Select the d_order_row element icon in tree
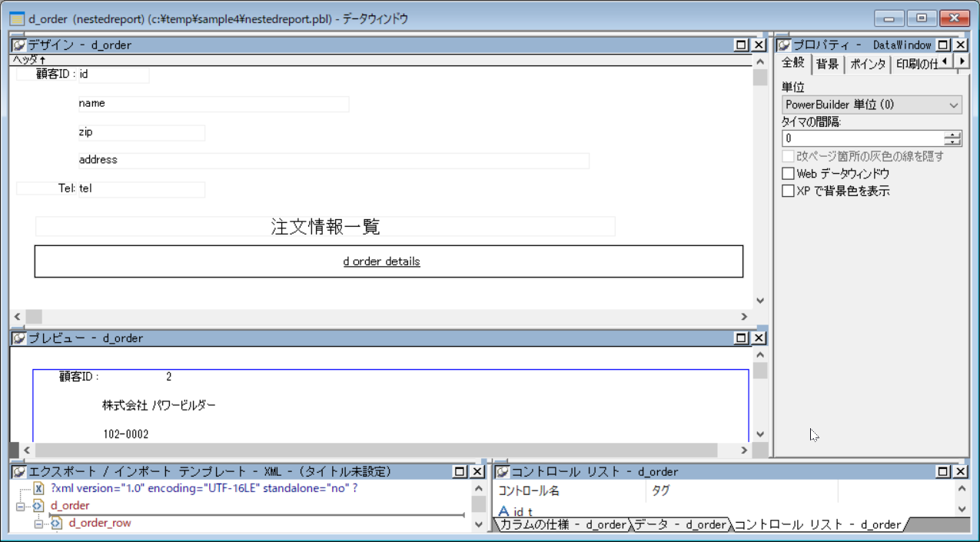The height and width of the screenshot is (542, 980). pyautogui.click(x=56, y=523)
